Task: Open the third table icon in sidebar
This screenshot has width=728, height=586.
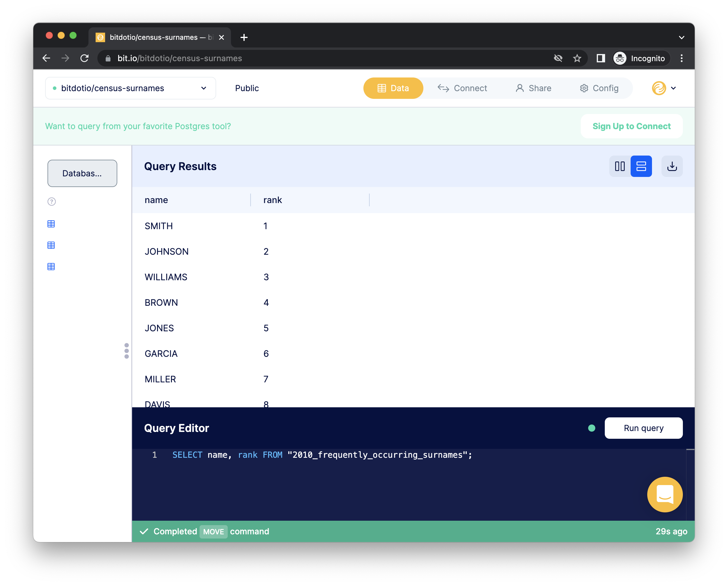Action: pos(51,267)
